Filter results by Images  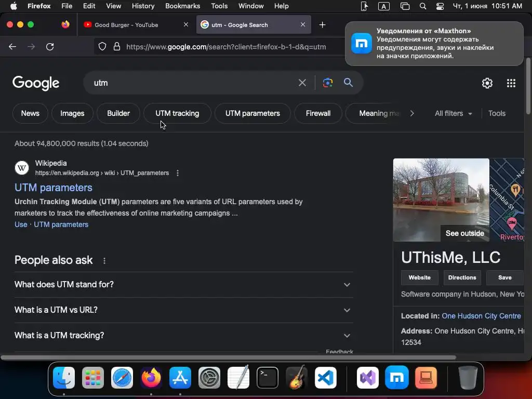72,113
